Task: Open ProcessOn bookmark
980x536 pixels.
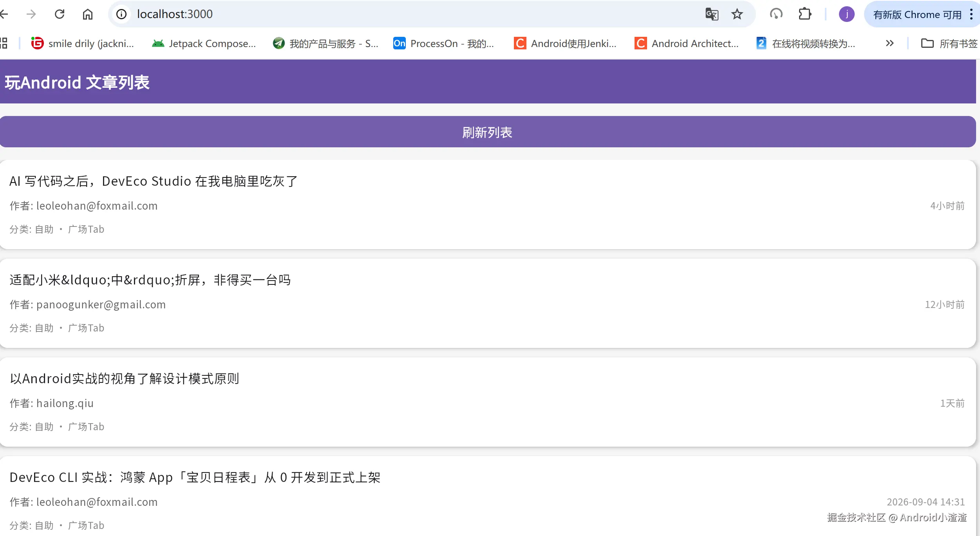Action: (x=444, y=43)
